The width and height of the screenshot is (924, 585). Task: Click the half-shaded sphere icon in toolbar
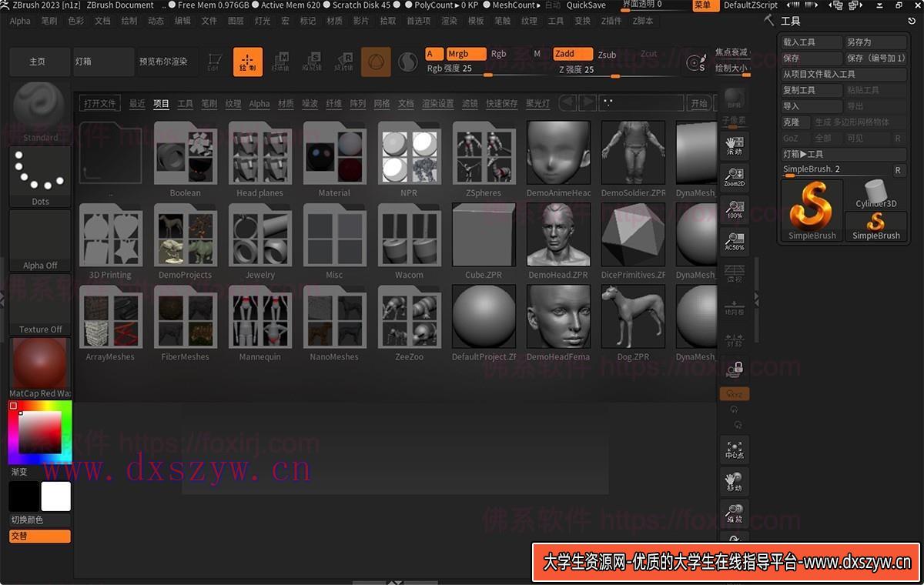tap(408, 62)
